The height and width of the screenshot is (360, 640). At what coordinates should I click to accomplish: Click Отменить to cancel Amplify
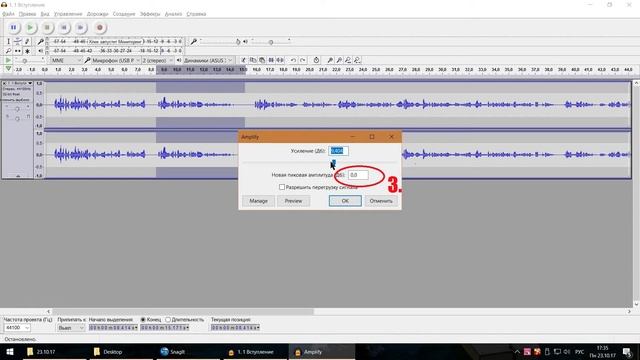coord(381,201)
